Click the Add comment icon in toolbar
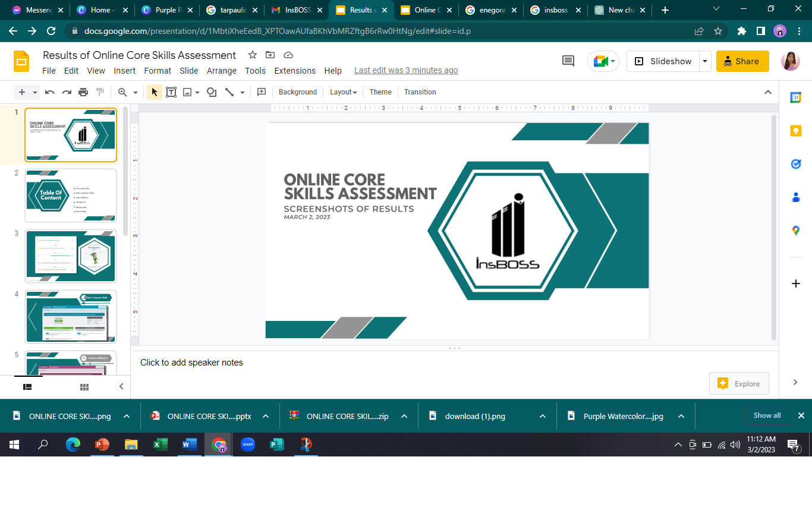 [x=261, y=92]
